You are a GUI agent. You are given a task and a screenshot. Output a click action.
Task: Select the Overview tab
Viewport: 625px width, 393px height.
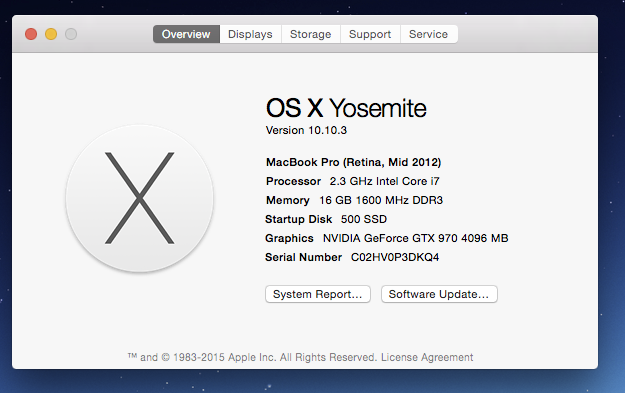point(186,34)
